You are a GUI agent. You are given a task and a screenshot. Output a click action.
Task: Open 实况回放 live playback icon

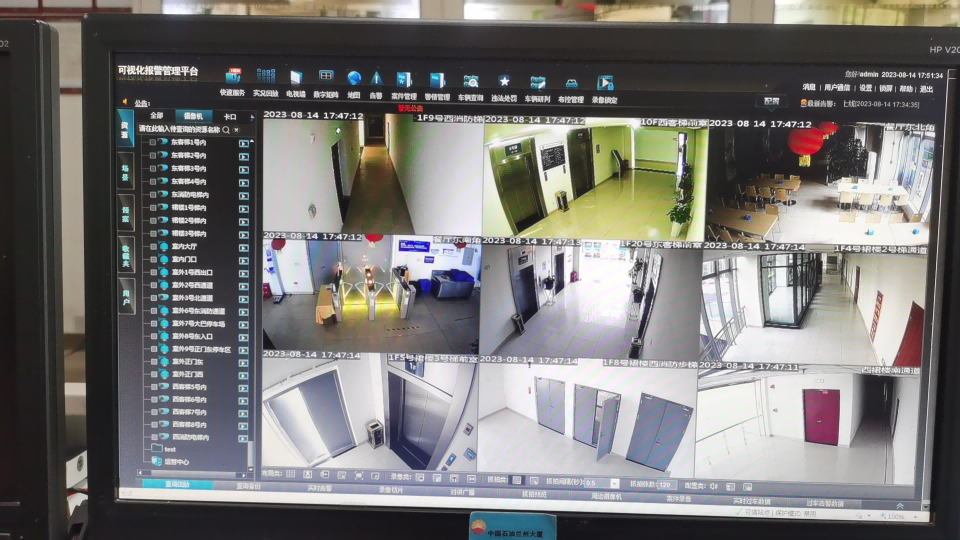pos(265,78)
